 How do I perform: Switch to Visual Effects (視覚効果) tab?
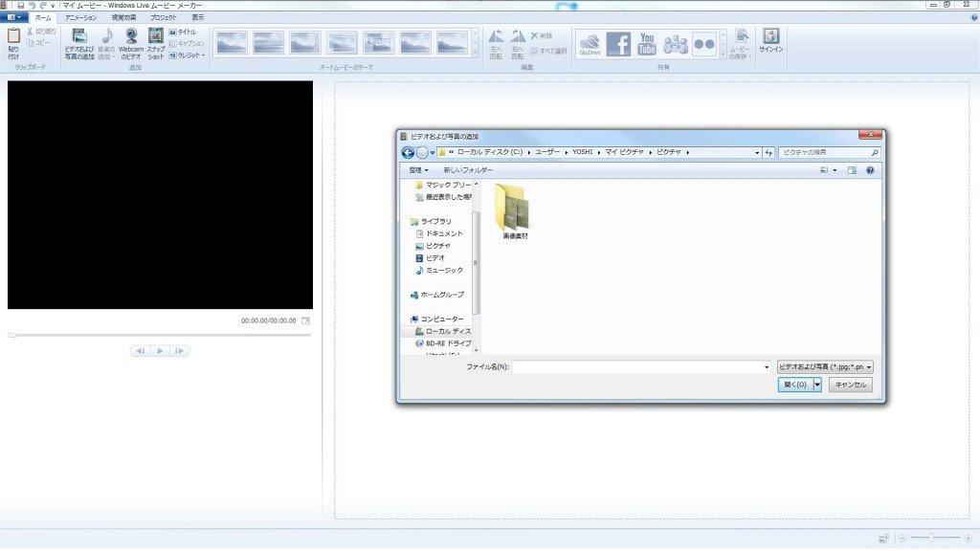(x=123, y=17)
